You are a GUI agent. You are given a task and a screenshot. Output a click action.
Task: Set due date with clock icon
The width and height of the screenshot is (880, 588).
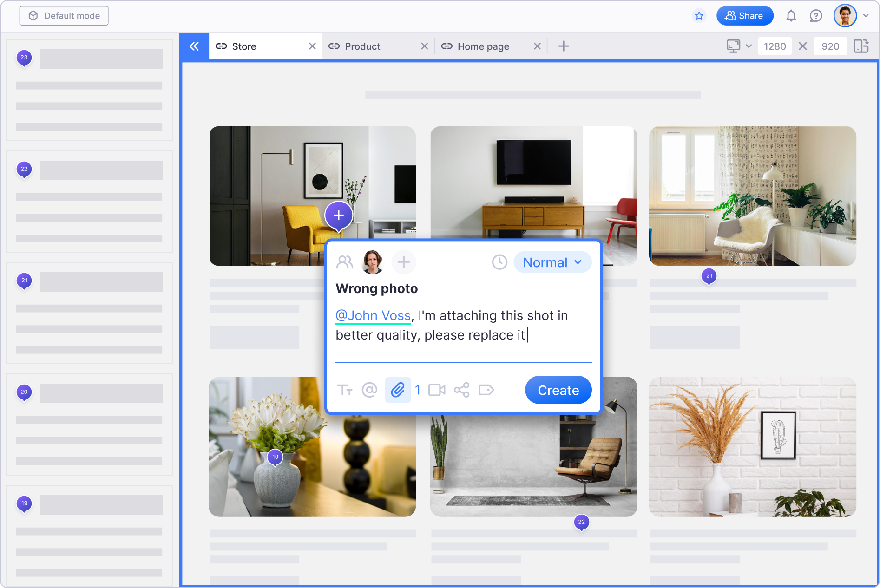pyautogui.click(x=499, y=262)
